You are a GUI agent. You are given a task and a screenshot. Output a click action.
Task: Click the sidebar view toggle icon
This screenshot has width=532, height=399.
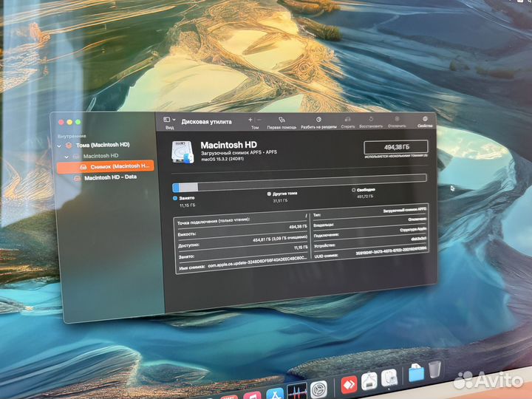click(166, 120)
